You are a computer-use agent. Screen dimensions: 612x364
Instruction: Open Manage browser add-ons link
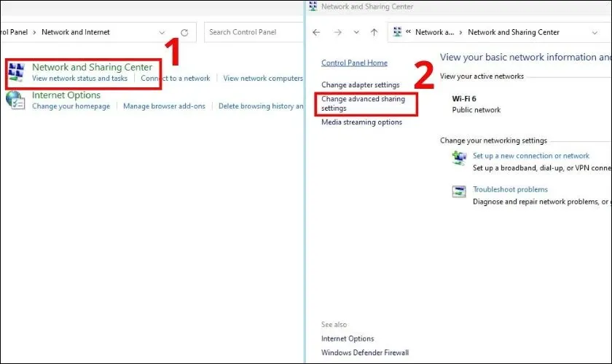click(x=164, y=106)
